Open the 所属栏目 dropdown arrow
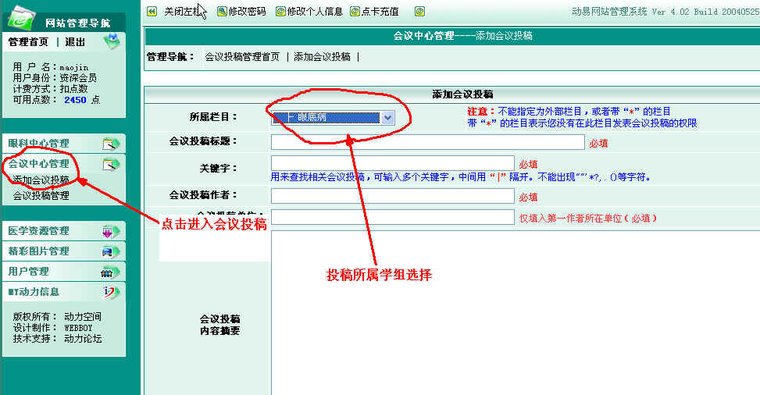Image resolution: width=760 pixels, height=395 pixels. 387,117
